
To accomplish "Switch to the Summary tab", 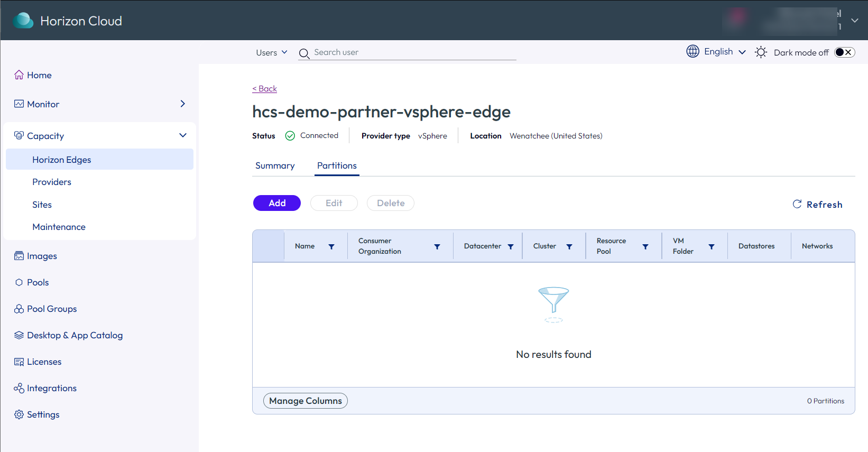I will pos(275,165).
